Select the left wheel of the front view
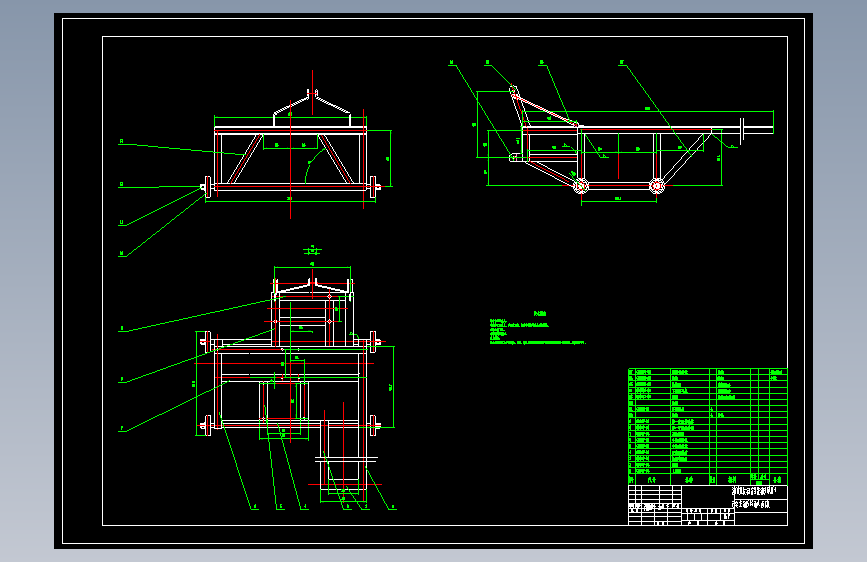The image size is (867, 562). point(207,188)
